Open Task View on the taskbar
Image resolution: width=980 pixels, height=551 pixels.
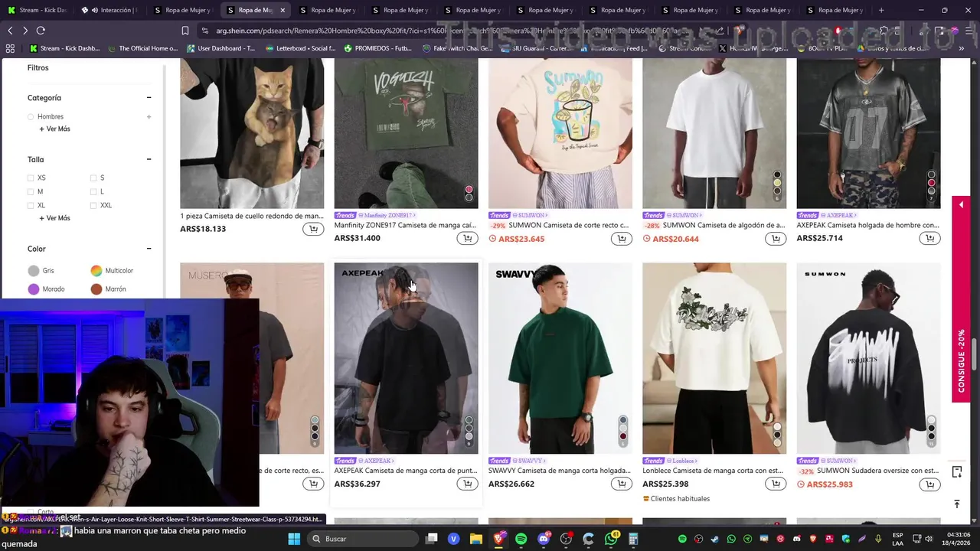(432, 539)
